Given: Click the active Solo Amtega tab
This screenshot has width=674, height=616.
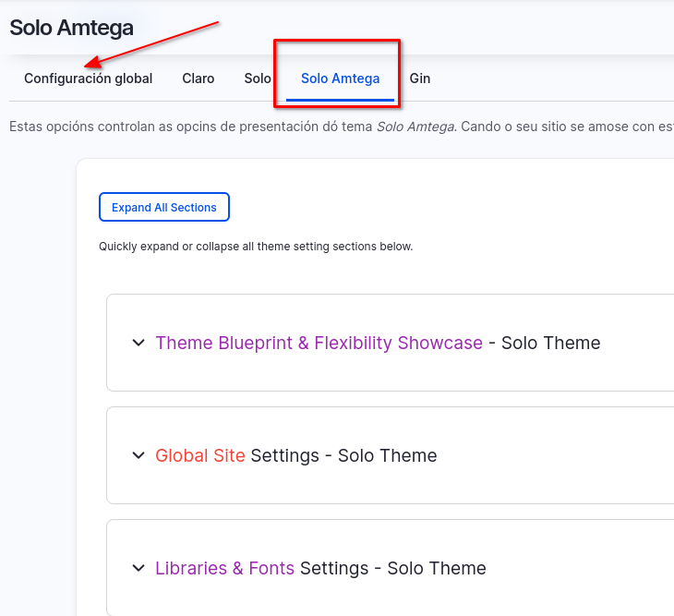Looking at the screenshot, I should tap(340, 79).
